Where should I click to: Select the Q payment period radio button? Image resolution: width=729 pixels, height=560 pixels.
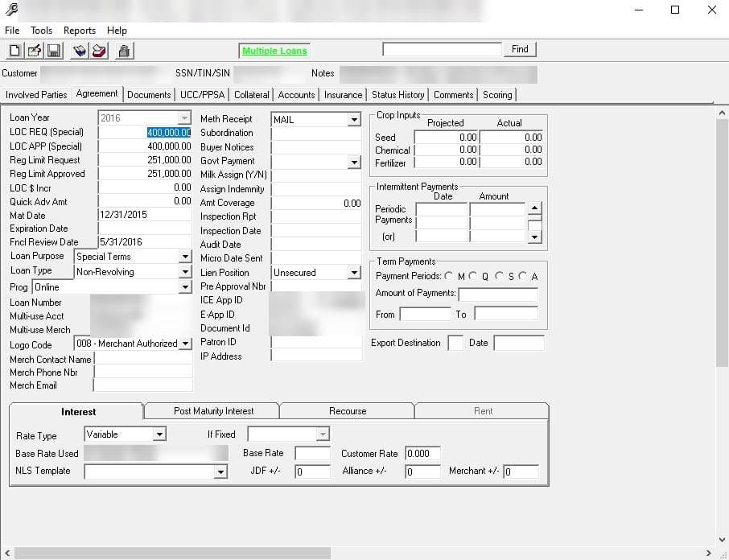coord(473,276)
